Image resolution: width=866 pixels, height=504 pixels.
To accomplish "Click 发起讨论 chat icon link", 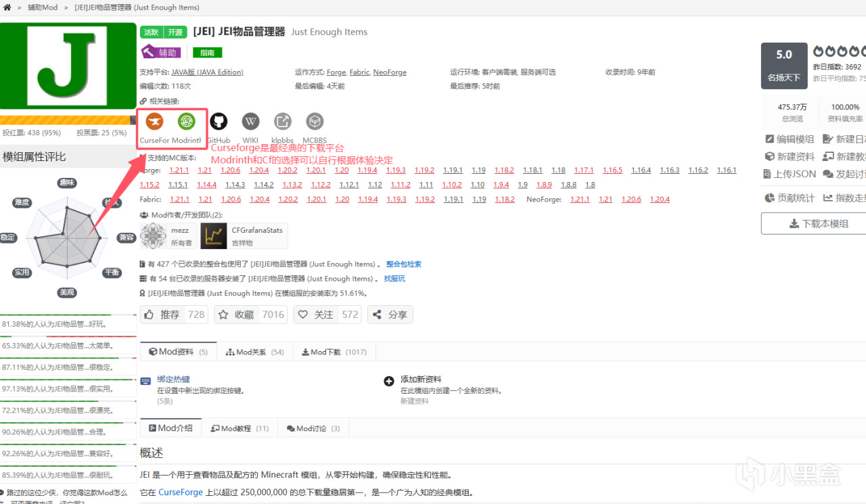I will [x=844, y=174].
